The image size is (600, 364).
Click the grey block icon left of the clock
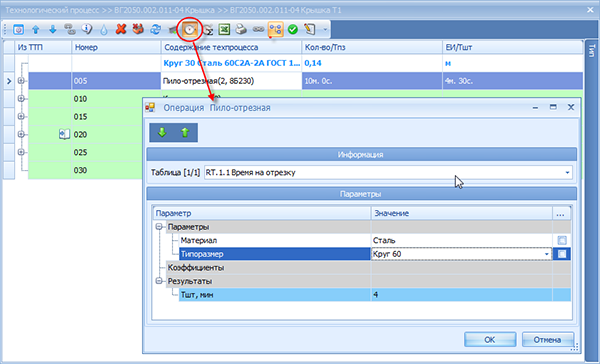pyautogui.click(x=173, y=29)
